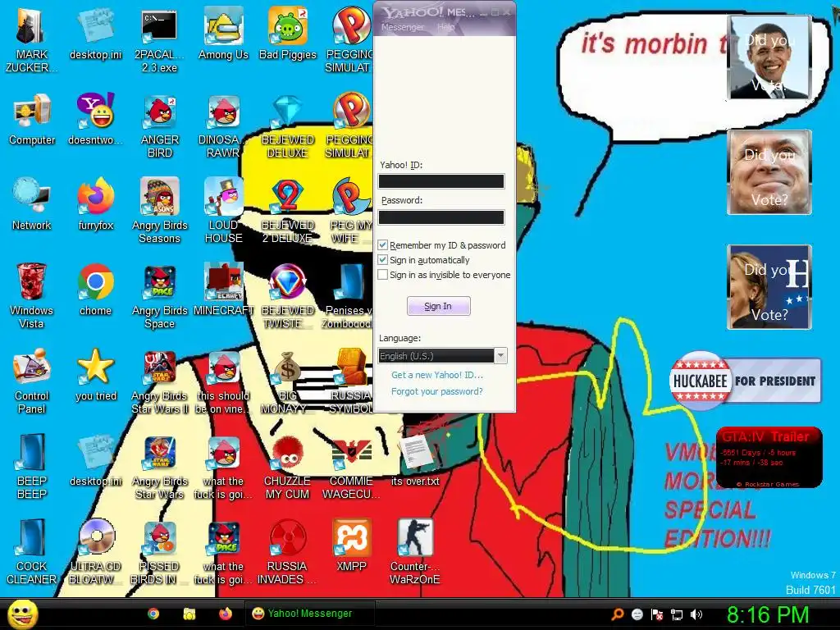Expand the Language dropdown
The width and height of the screenshot is (840, 630).
click(500, 356)
